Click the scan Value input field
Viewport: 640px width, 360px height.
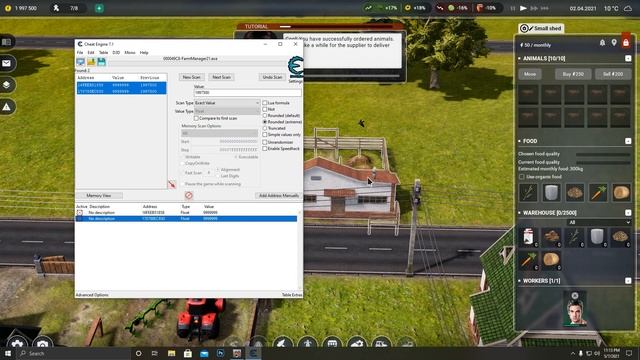(247, 93)
